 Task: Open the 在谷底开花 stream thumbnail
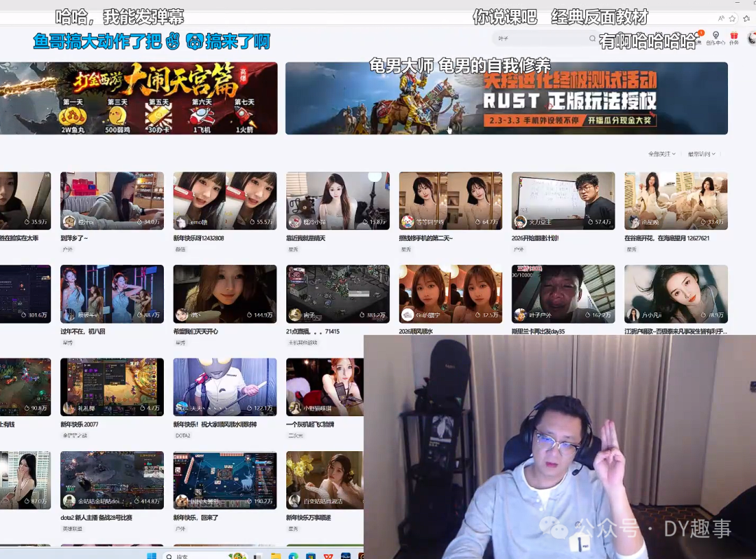676,200
